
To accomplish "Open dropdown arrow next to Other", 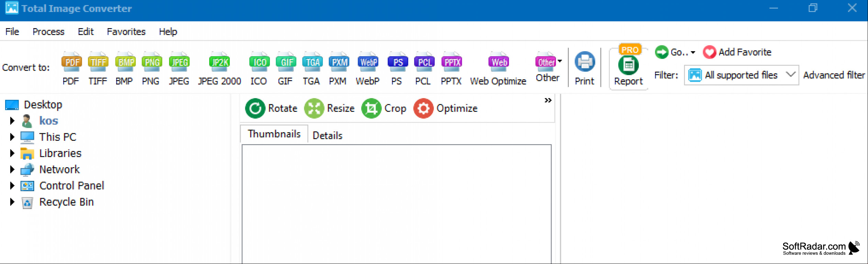I will click(x=560, y=61).
